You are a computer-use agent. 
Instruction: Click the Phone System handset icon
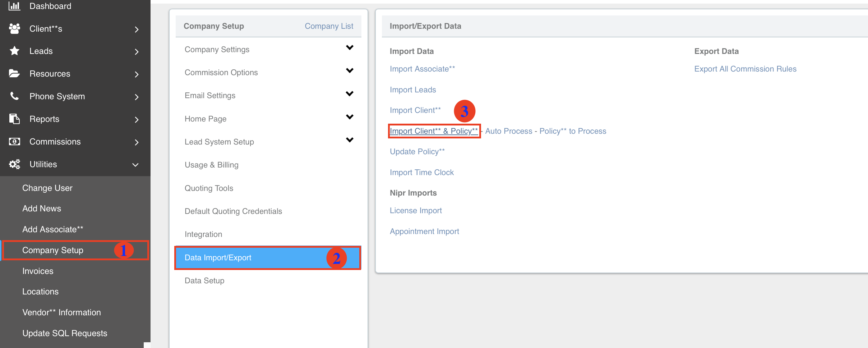pyautogui.click(x=14, y=96)
